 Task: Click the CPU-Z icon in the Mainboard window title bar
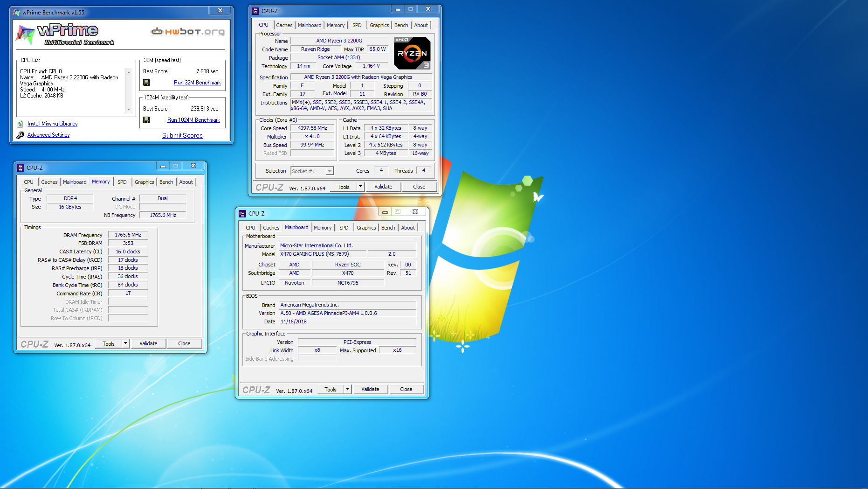coord(242,214)
